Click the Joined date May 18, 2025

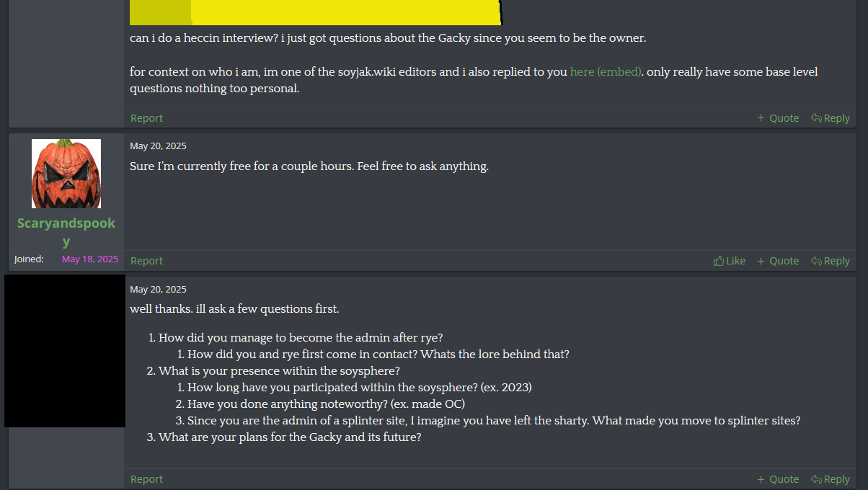click(90, 259)
